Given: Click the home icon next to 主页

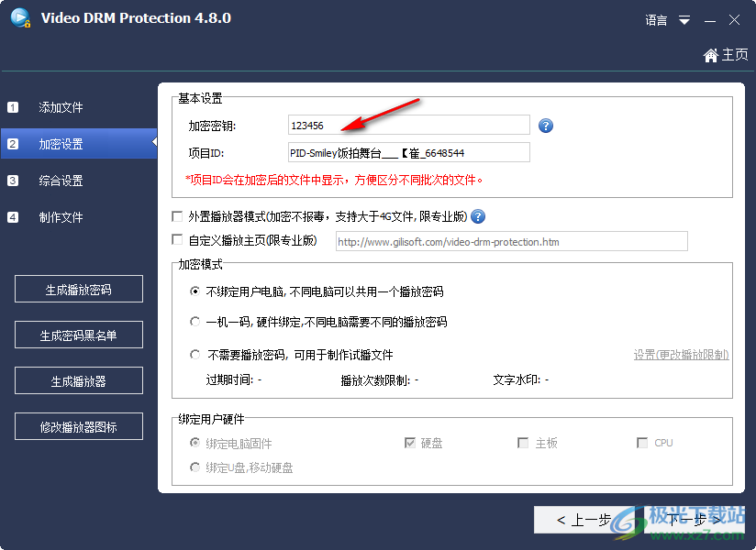Looking at the screenshot, I should pos(711,55).
